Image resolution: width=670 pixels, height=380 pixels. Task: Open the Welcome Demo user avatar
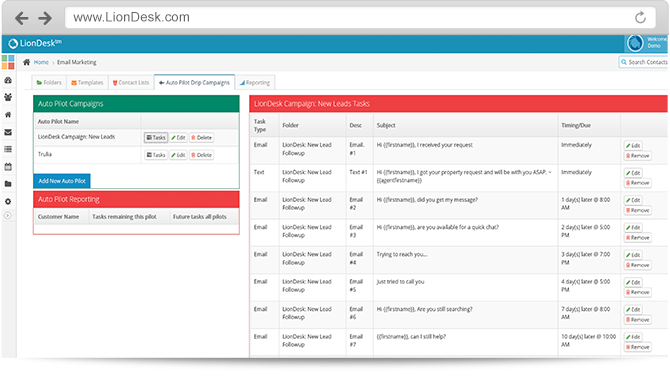(635, 43)
